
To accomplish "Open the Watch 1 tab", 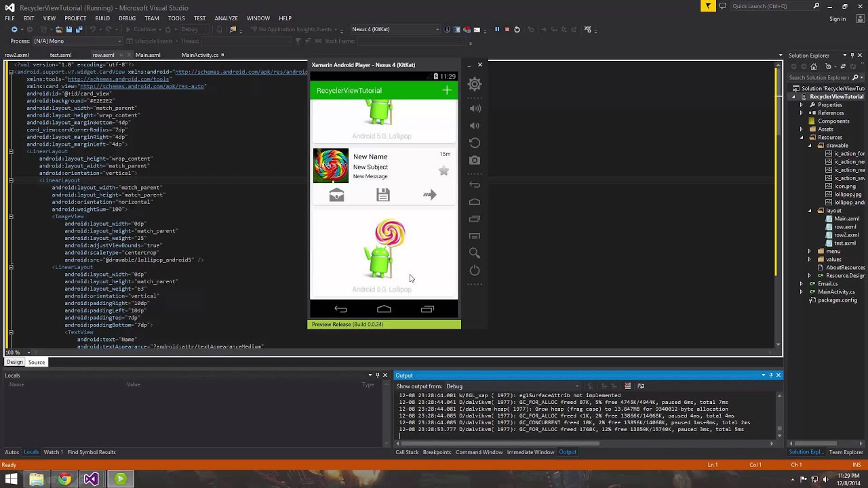I will pos(53,452).
